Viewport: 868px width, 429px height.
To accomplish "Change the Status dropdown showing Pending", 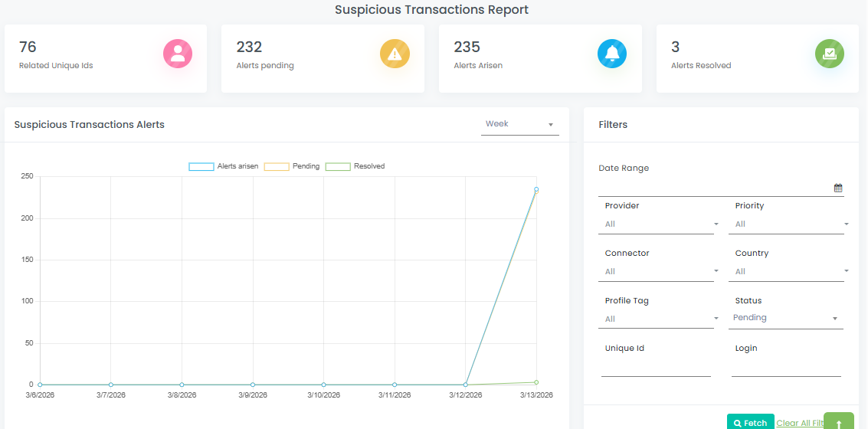I will point(785,318).
